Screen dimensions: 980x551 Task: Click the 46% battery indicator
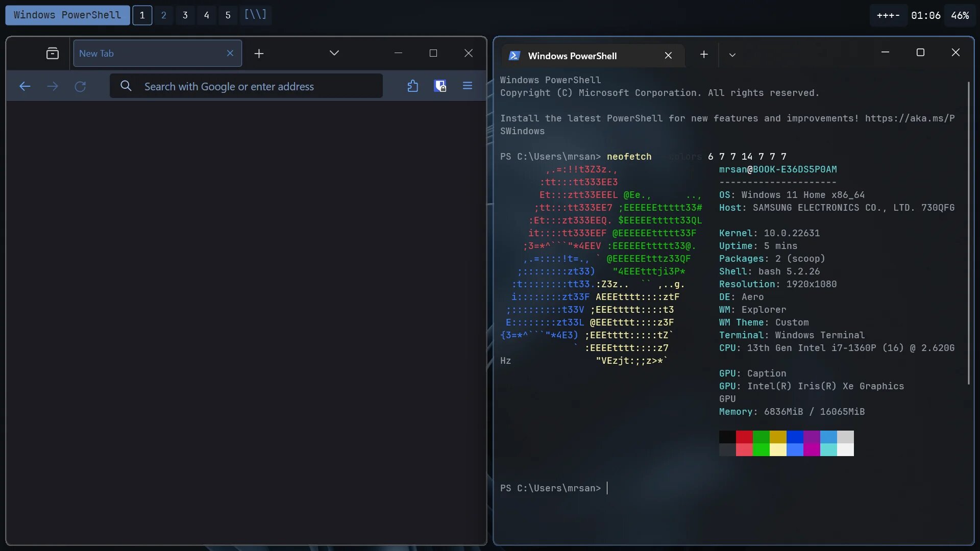pyautogui.click(x=960, y=15)
